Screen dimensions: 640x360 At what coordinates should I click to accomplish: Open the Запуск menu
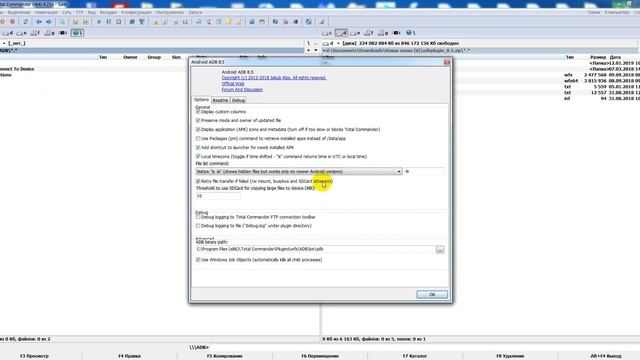(195, 13)
